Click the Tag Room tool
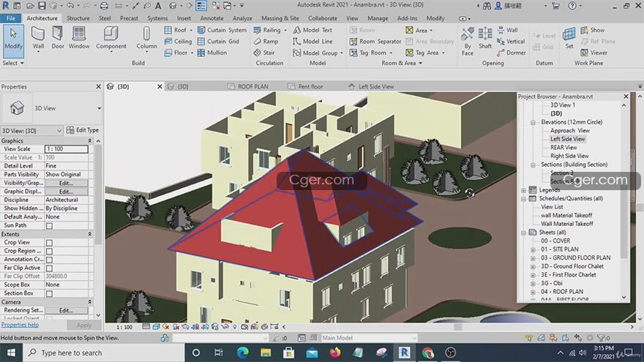Screen dimensions: 644x362 click(x=371, y=53)
